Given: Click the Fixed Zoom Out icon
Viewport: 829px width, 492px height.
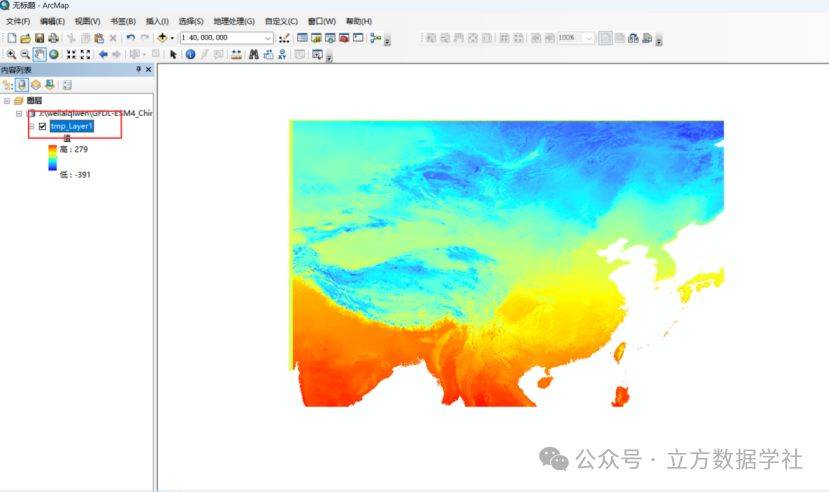Looking at the screenshot, I should [85, 54].
